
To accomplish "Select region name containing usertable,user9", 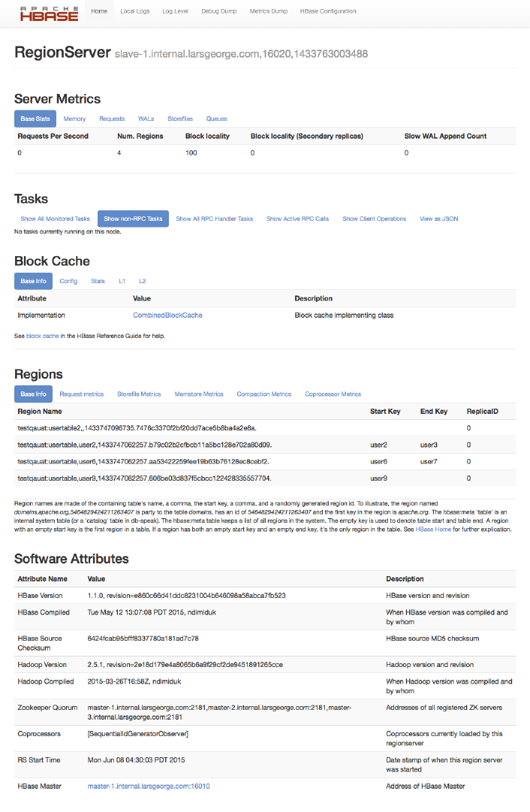I will coord(144,478).
